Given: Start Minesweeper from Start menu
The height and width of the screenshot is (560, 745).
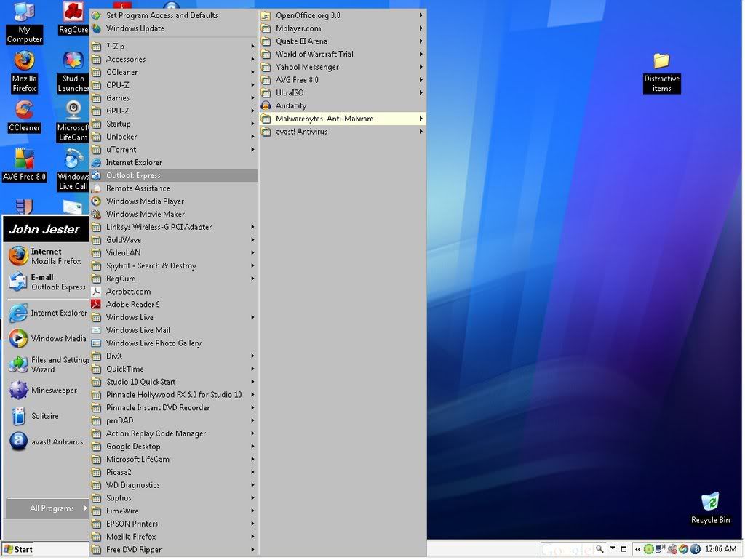Looking at the screenshot, I should (x=47, y=390).
